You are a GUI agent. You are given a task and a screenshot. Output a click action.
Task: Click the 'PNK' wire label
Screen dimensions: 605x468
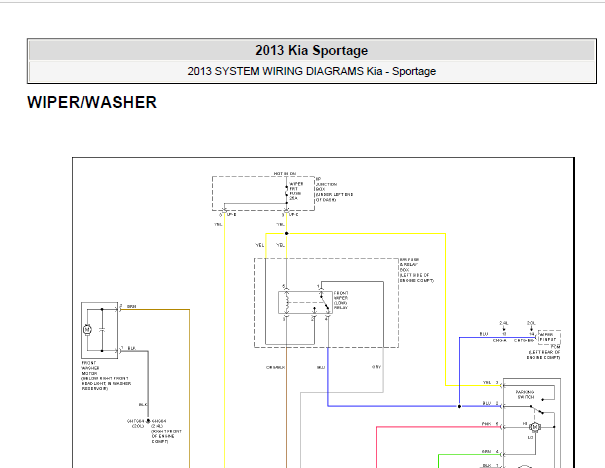[x=486, y=424]
